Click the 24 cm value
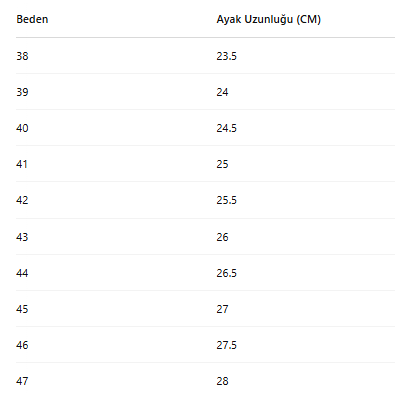The height and width of the screenshot is (393, 395). pos(222,92)
